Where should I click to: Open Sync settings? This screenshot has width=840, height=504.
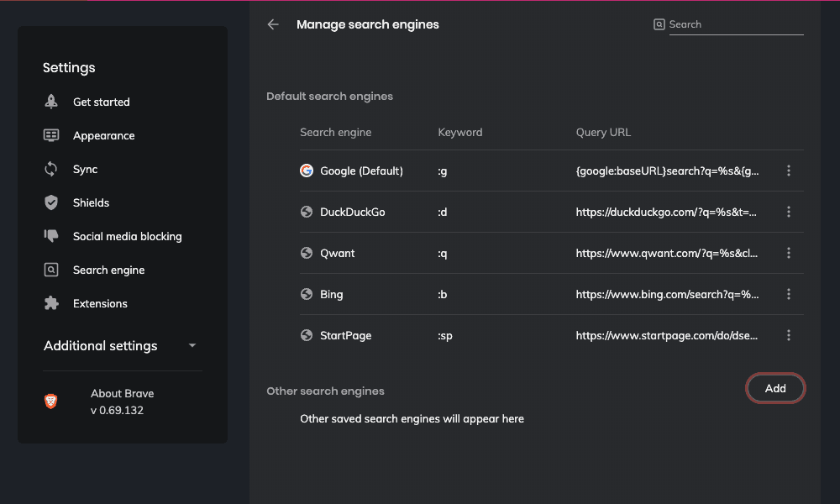[x=85, y=169]
